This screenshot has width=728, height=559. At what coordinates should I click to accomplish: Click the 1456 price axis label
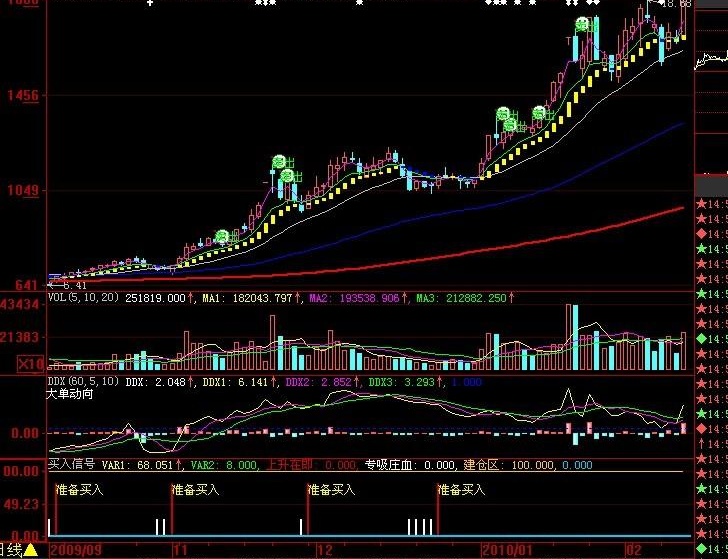23,96
